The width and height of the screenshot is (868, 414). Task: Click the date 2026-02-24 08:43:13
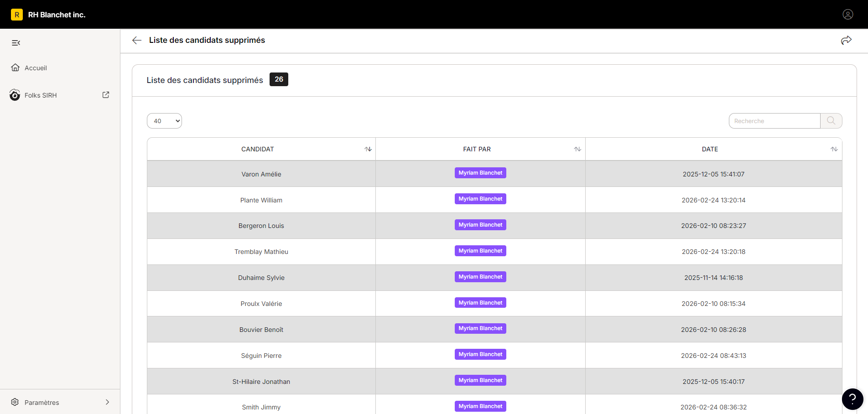[713, 356]
